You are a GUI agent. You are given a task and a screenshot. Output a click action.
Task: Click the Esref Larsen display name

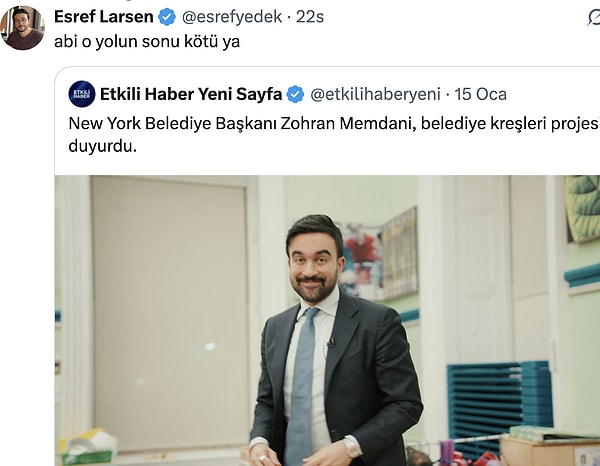pos(104,17)
